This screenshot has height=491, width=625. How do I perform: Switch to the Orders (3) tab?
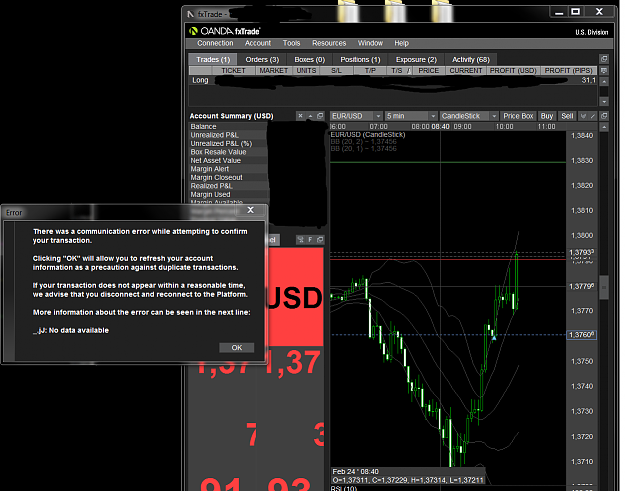click(x=262, y=59)
